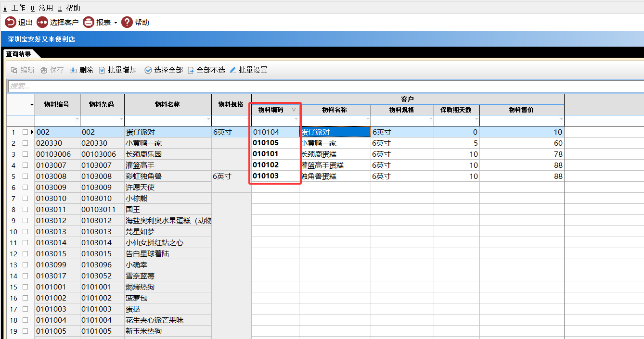The image size is (644, 339).
Task: Click the 保存 save toolbar icon
Action: (44, 70)
